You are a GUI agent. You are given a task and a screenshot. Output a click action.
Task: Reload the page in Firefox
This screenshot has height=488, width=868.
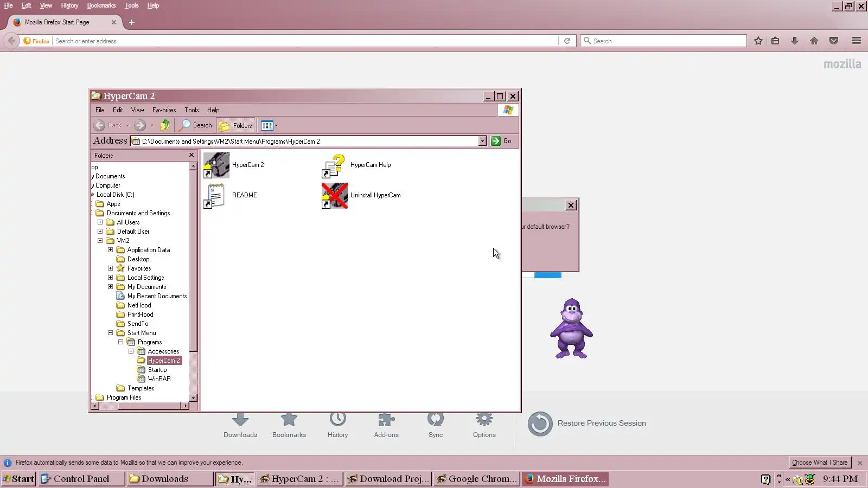(x=567, y=41)
